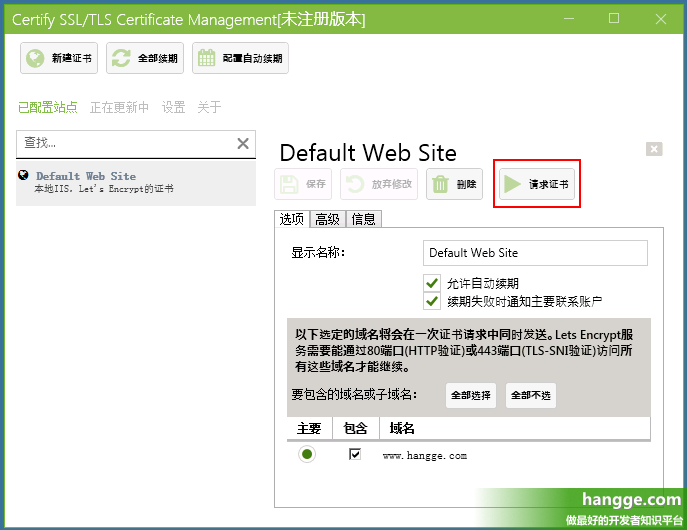Switch to the 已配置站点 tab
The image size is (687, 530).
tap(48, 107)
